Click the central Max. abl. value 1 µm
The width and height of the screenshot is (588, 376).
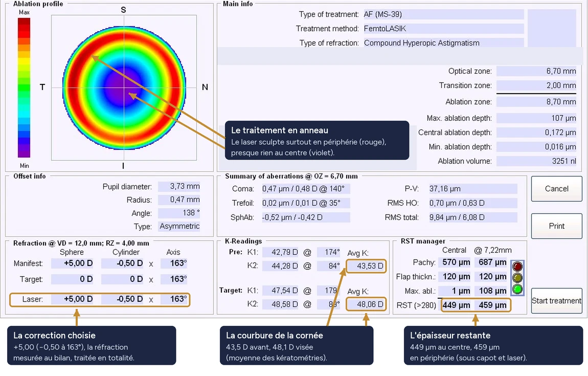coord(455,291)
